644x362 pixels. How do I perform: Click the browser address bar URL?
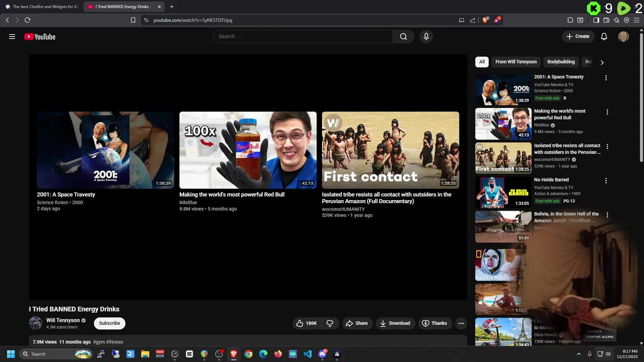193,20
